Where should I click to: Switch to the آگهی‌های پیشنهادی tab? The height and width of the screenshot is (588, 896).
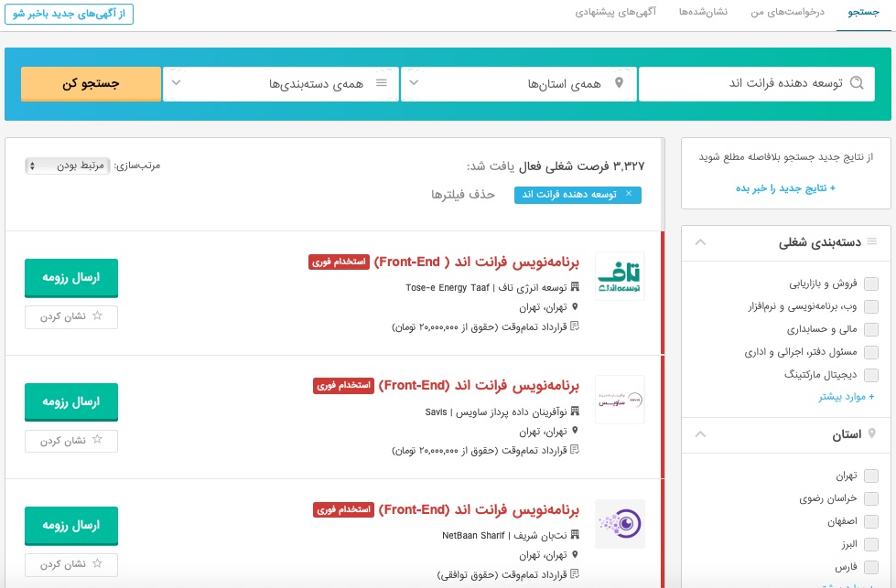[x=615, y=13]
